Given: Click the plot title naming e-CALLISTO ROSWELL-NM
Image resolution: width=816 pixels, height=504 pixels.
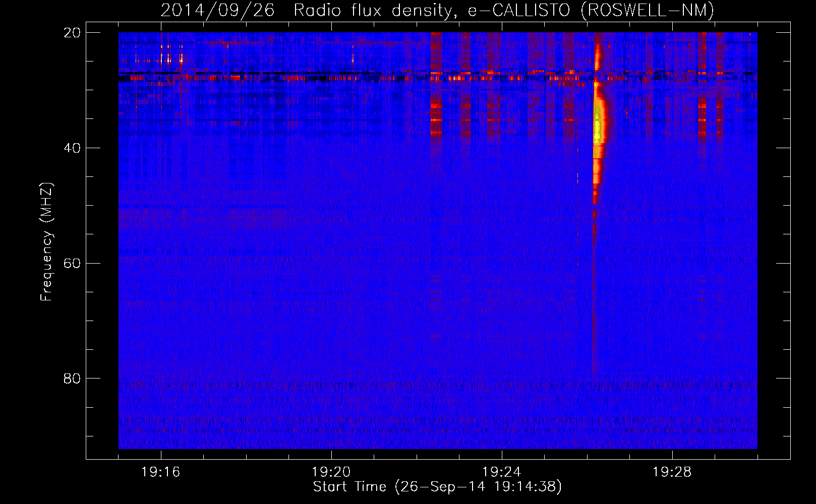Looking at the screenshot, I should [437, 10].
